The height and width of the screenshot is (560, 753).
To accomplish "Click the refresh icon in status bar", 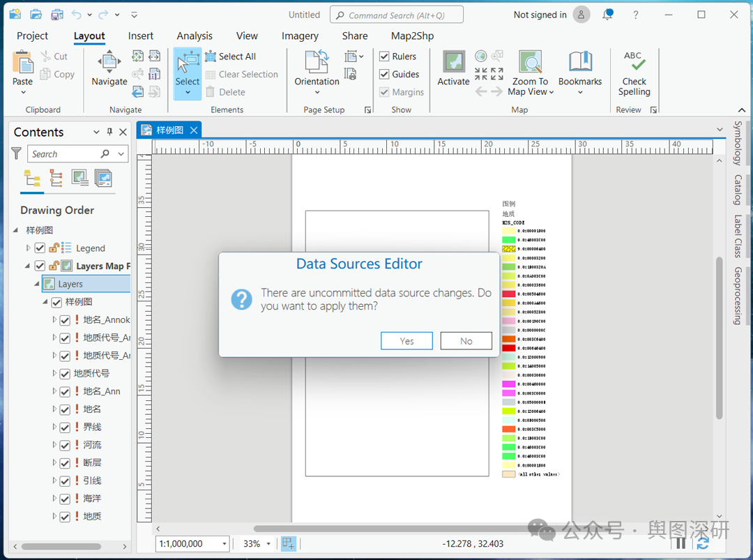I will [703, 544].
